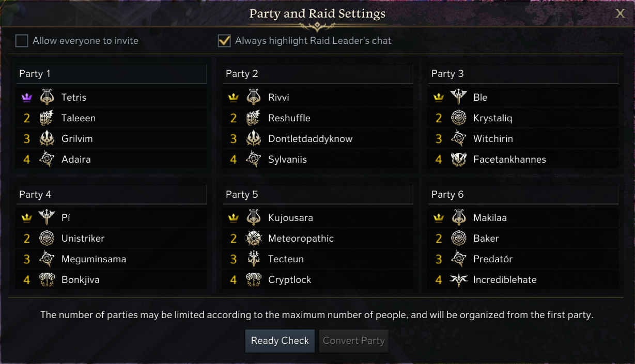Viewport: 635px width, 364px height.
Task: Click the gold party leader crown beside Rivvi
Action: pyautogui.click(x=234, y=98)
